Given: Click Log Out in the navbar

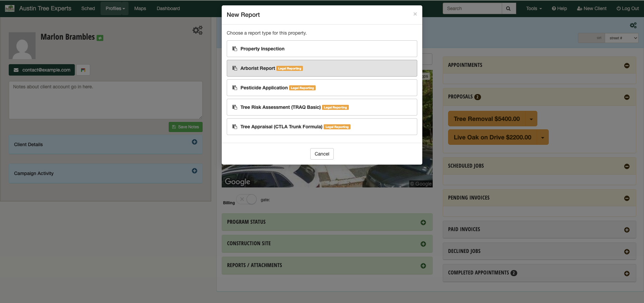Looking at the screenshot, I should click(x=628, y=8).
